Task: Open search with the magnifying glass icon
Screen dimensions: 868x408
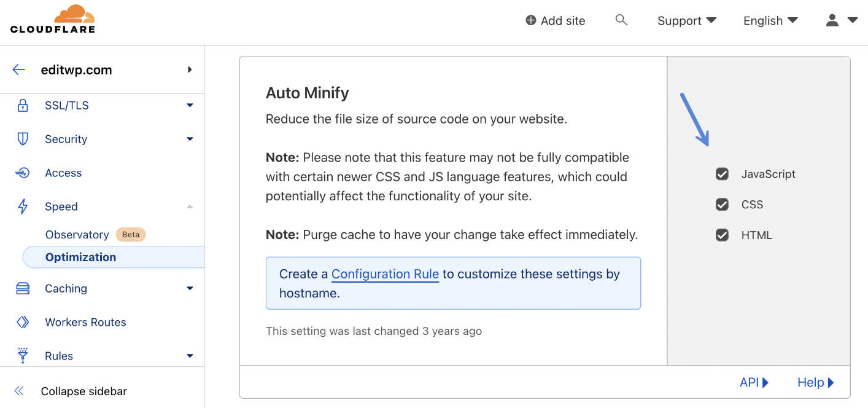Action: tap(621, 20)
